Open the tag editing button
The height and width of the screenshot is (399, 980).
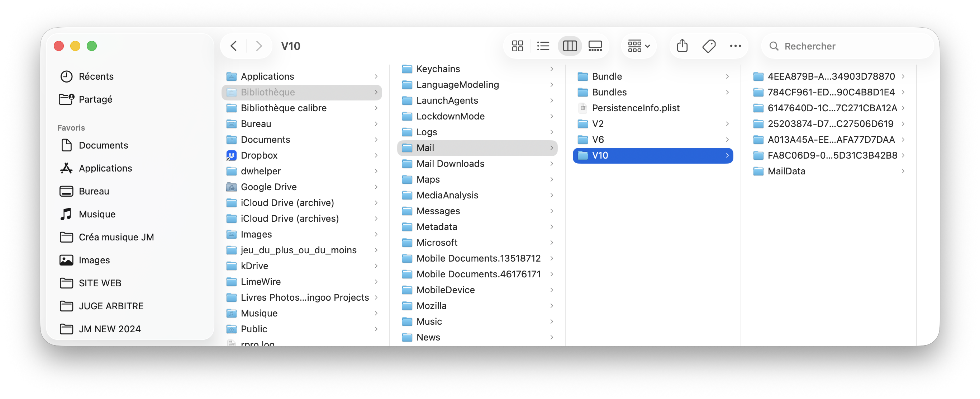click(x=709, y=46)
